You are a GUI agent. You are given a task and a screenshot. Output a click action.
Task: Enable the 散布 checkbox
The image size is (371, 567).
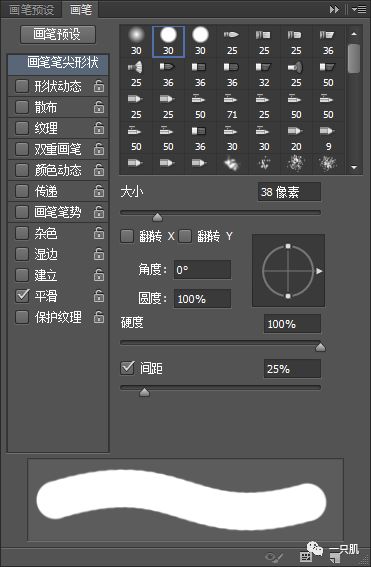[22, 107]
